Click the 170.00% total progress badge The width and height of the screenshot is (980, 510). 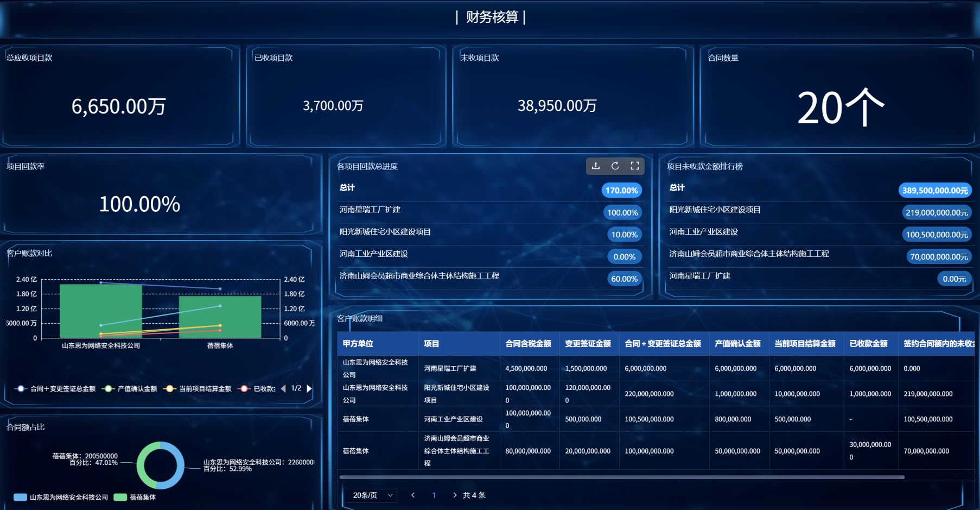coord(622,191)
